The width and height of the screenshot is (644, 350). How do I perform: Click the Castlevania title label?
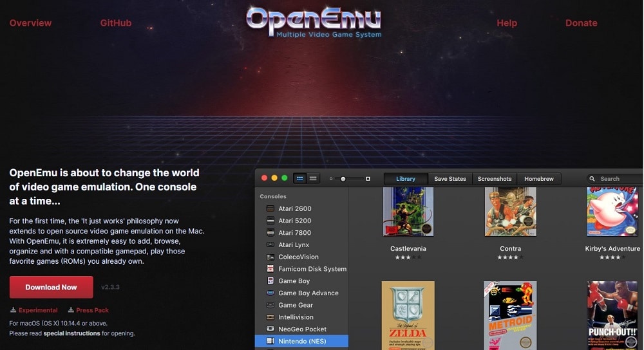point(408,248)
